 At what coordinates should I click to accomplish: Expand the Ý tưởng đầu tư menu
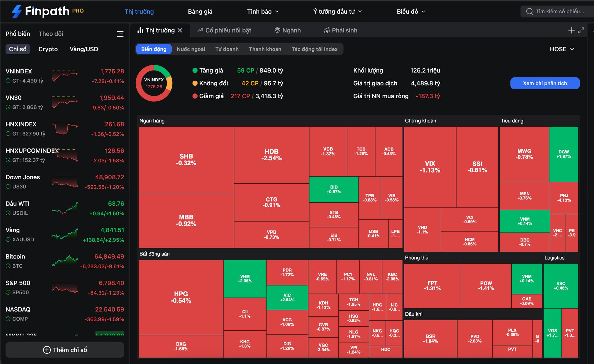click(x=338, y=12)
